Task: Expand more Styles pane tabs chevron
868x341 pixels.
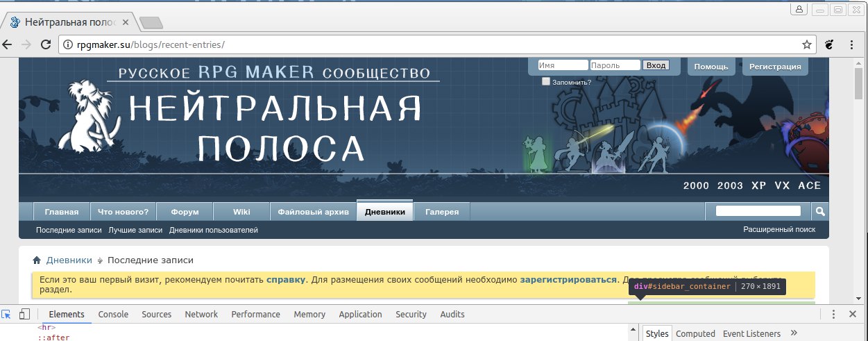Action: click(794, 333)
